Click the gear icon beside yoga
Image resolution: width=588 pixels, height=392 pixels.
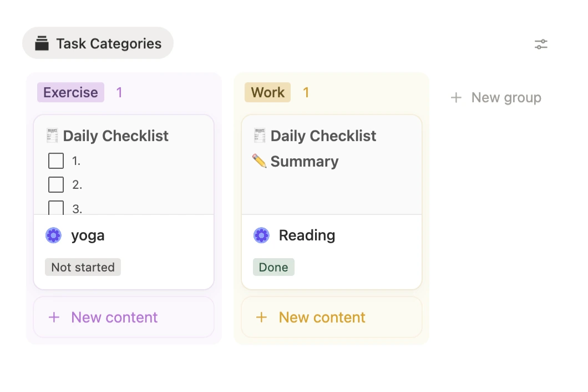(53, 235)
